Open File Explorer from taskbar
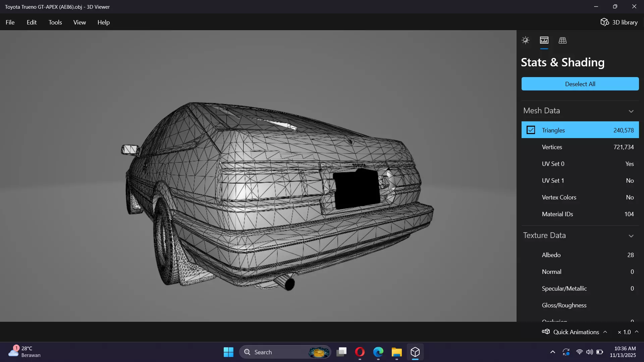Image resolution: width=644 pixels, height=362 pixels. point(397,352)
